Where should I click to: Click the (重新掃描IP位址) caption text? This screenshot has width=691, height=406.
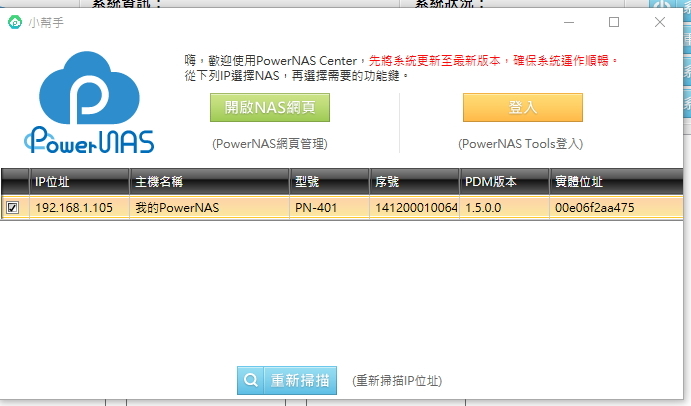397,381
